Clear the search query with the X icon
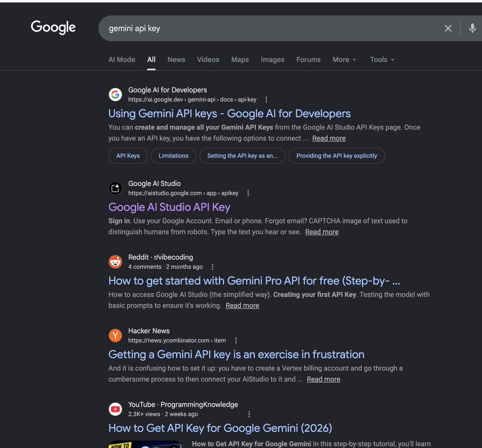The height and width of the screenshot is (448, 482). tap(448, 28)
